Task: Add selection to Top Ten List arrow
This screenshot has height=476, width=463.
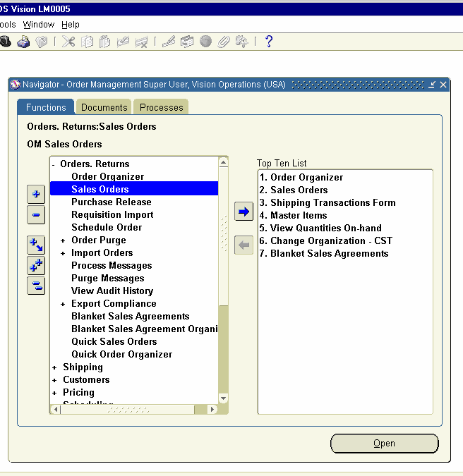Action: [x=243, y=212]
